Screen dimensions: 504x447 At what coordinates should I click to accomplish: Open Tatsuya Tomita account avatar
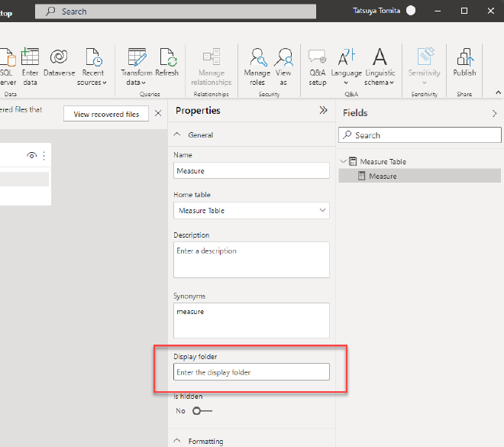point(411,11)
